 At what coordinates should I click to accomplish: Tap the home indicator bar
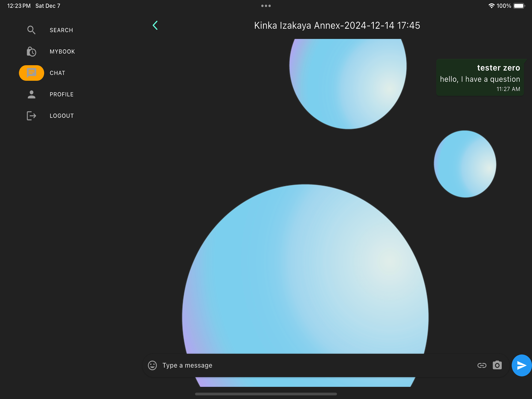click(x=266, y=394)
